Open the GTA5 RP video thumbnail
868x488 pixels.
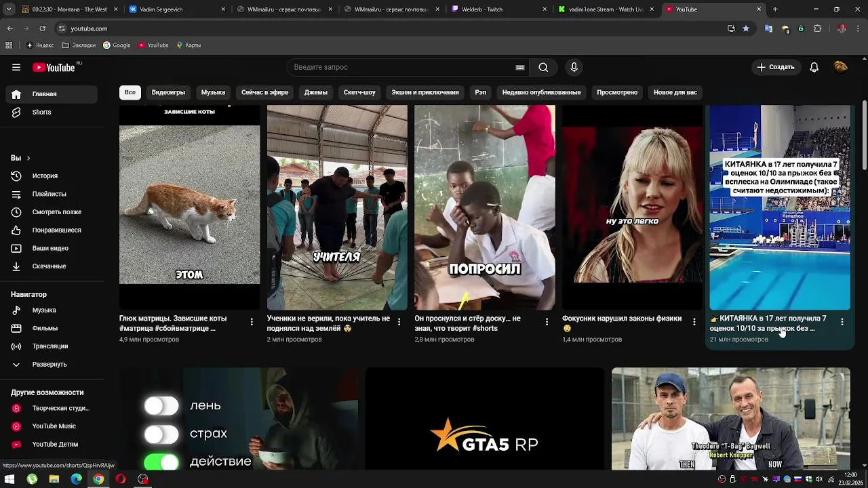(x=485, y=418)
